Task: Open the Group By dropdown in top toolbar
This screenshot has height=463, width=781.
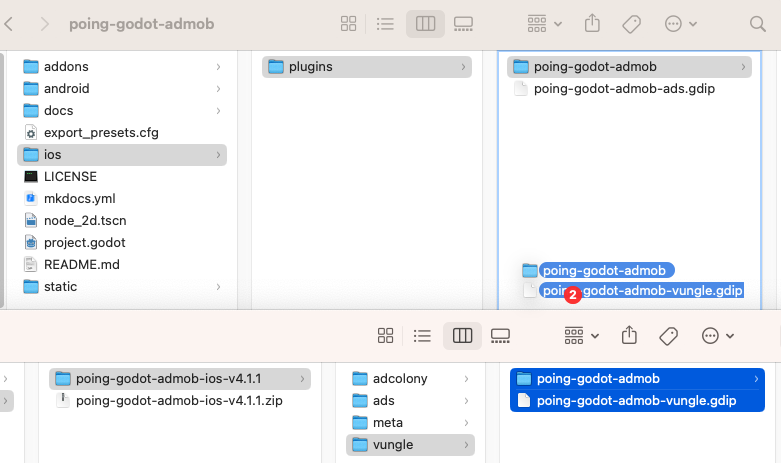Action: [x=544, y=23]
